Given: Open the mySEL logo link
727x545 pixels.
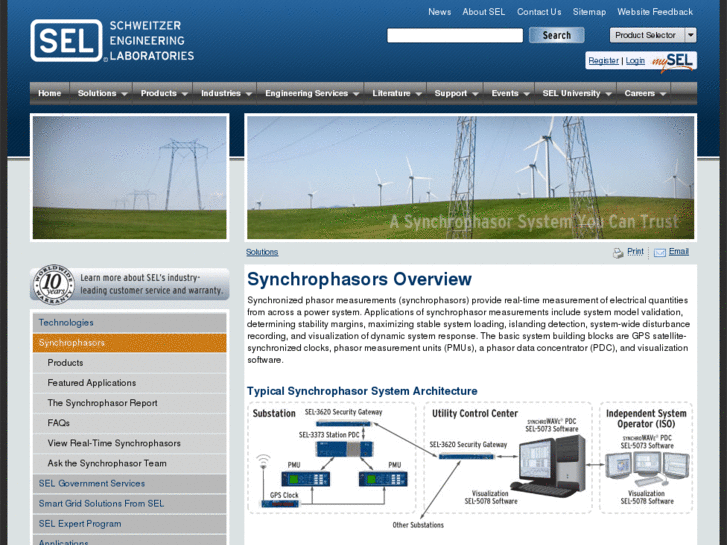Looking at the screenshot, I should [x=672, y=62].
